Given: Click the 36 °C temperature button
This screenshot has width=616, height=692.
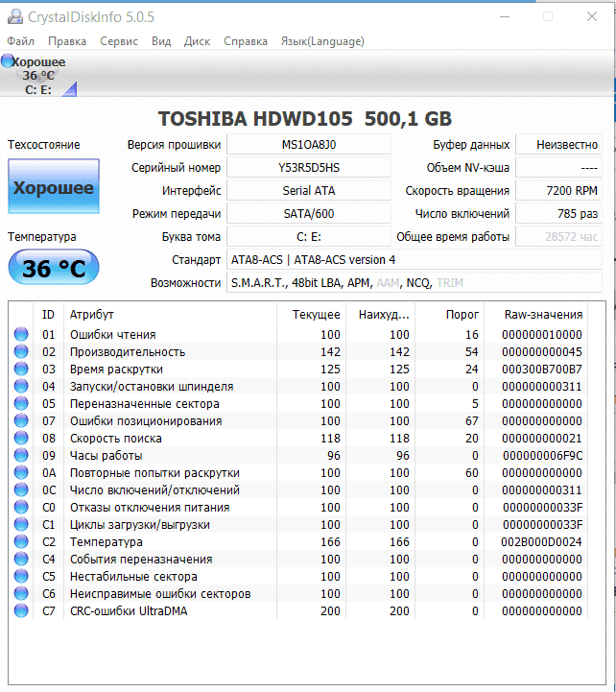Looking at the screenshot, I should [x=54, y=267].
